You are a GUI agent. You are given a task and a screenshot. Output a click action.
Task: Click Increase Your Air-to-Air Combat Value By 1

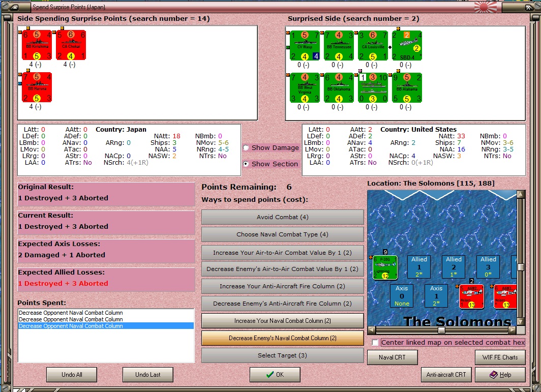tap(283, 253)
